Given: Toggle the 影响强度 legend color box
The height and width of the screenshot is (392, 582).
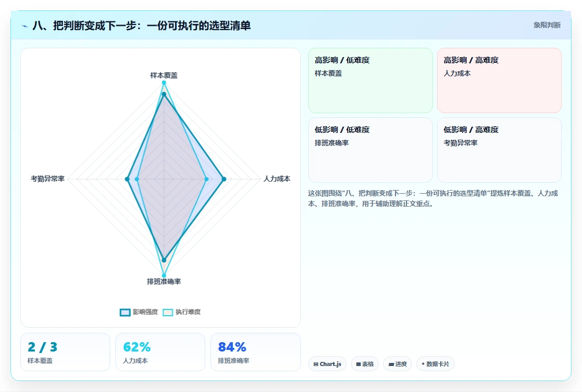Looking at the screenshot, I should click(125, 312).
